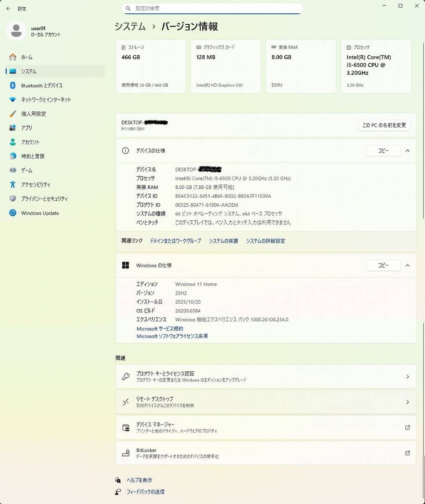Open アプリ settings

55,128
